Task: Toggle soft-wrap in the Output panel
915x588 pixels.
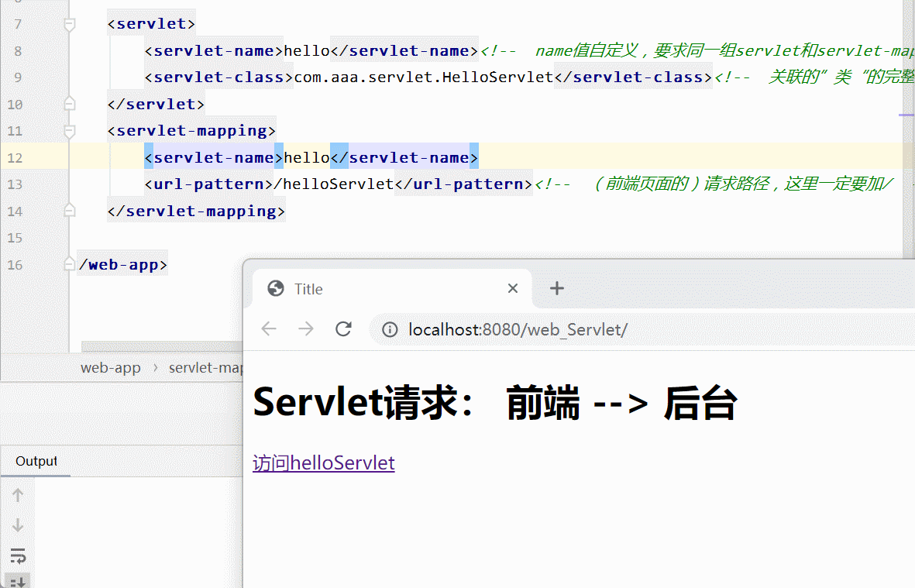Action: click(x=17, y=555)
